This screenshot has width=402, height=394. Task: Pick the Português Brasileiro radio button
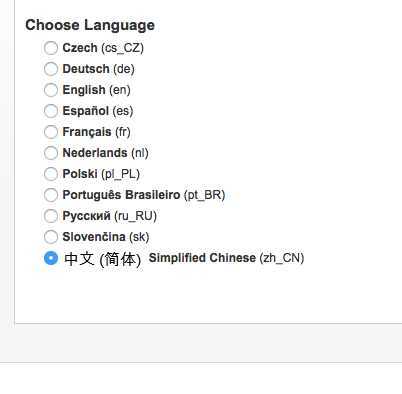pyautogui.click(x=51, y=195)
